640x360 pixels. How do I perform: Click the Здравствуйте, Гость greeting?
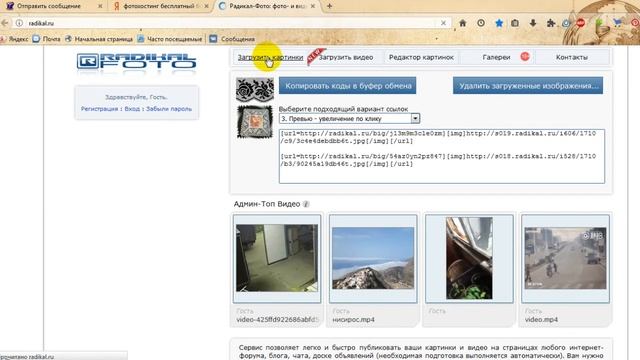click(x=136, y=97)
